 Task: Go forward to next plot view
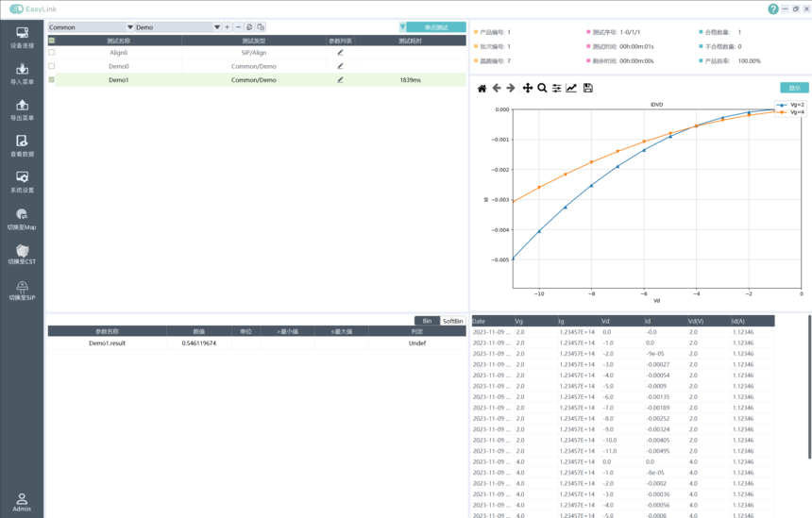[x=511, y=88]
